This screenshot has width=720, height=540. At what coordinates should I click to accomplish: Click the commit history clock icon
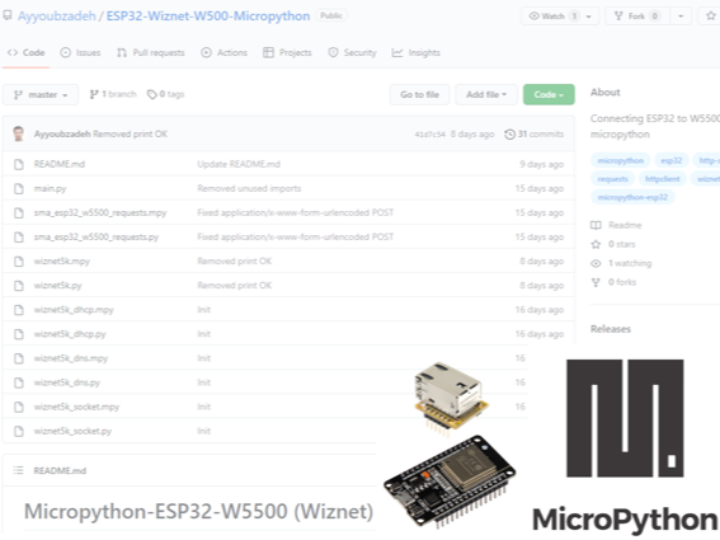[510, 135]
